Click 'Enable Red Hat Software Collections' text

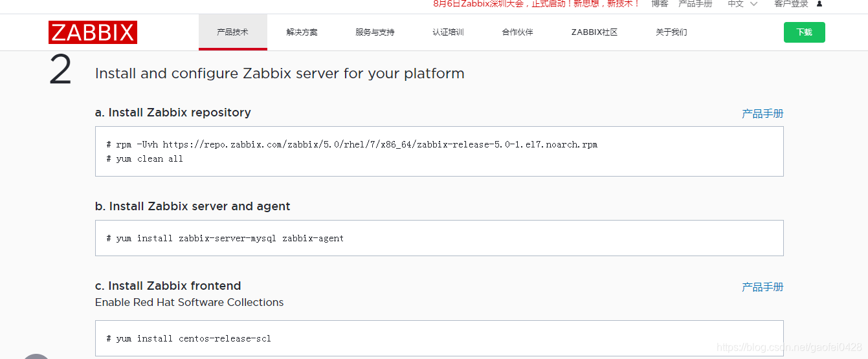[x=190, y=302]
